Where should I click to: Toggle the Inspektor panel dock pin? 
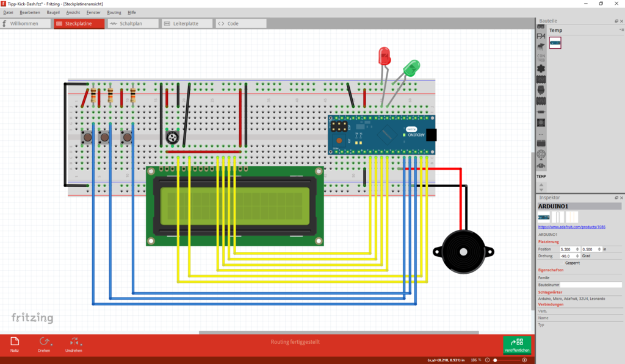(x=616, y=198)
